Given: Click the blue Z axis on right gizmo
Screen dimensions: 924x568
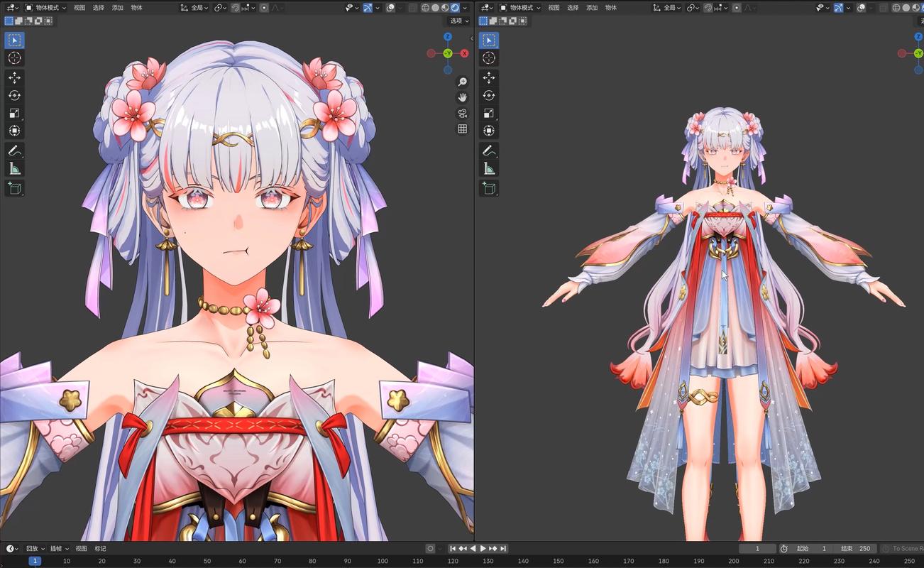Looking at the screenshot, I should (x=918, y=36).
